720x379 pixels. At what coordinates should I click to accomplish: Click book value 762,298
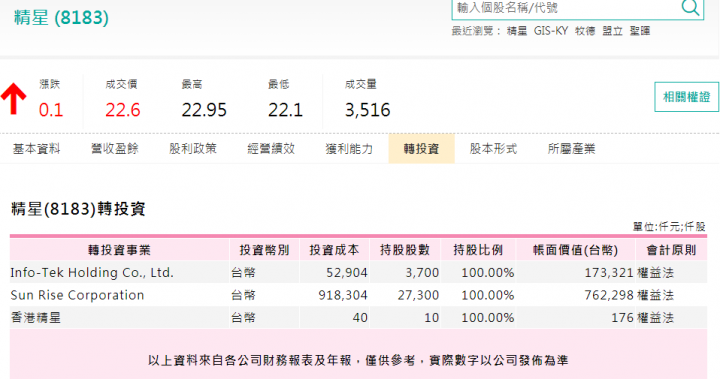(x=609, y=295)
